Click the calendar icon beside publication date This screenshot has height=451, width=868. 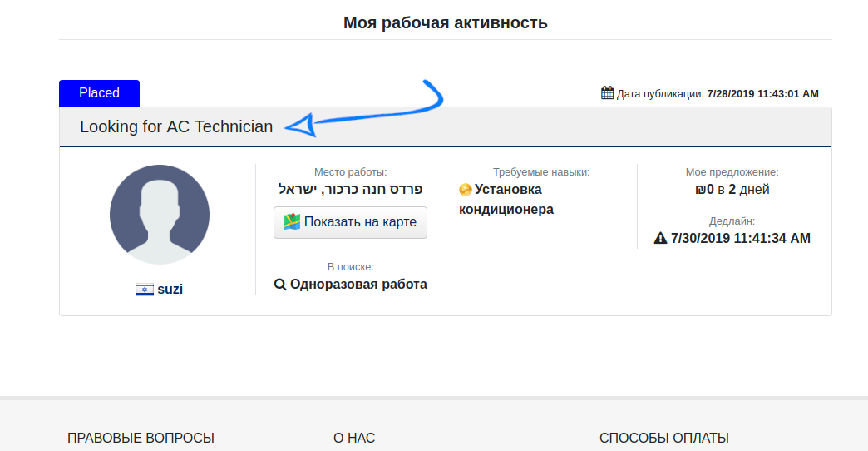tap(607, 92)
